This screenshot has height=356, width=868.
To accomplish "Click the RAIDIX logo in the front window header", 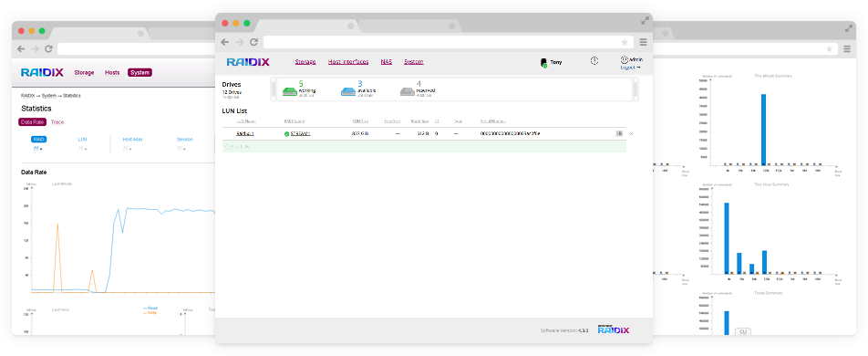I will [x=248, y=61].
